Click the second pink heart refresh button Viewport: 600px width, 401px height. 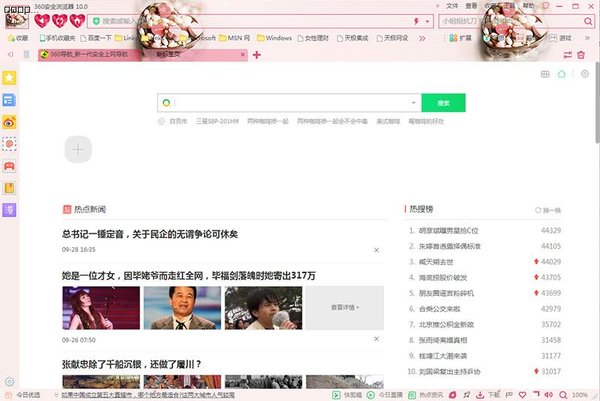[x=60, y=21]
